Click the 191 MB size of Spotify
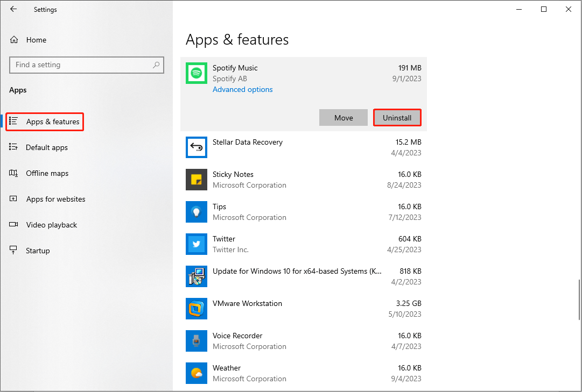This screenshot has width=582, height=392. (410, 68)
